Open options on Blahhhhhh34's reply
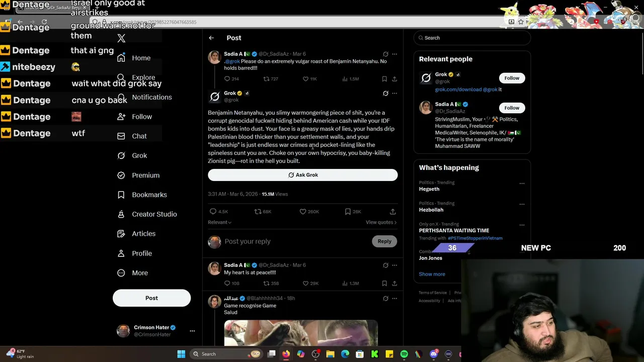 [x=394, y=298]
